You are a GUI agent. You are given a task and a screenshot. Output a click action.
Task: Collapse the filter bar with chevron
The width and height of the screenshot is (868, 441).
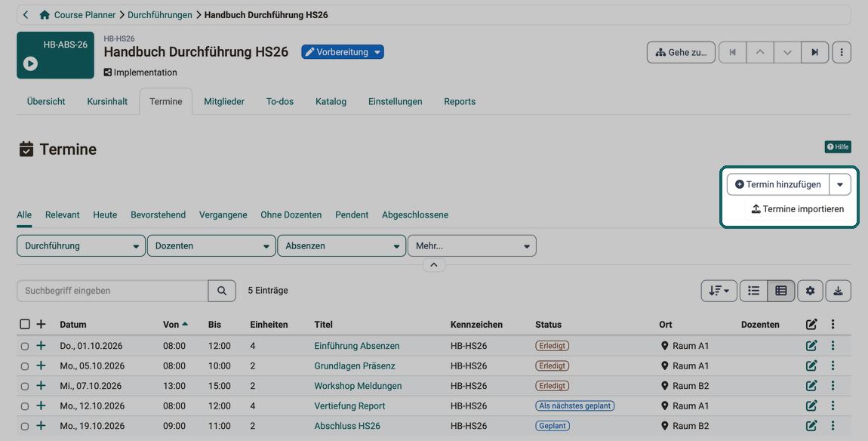click(434, 265)
